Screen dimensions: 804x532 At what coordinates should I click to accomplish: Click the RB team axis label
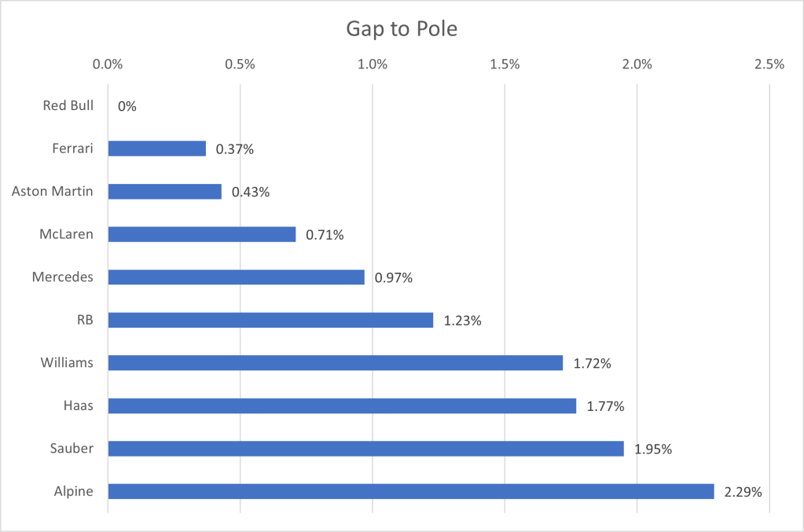pyautogui.click(x=84, y=320)
